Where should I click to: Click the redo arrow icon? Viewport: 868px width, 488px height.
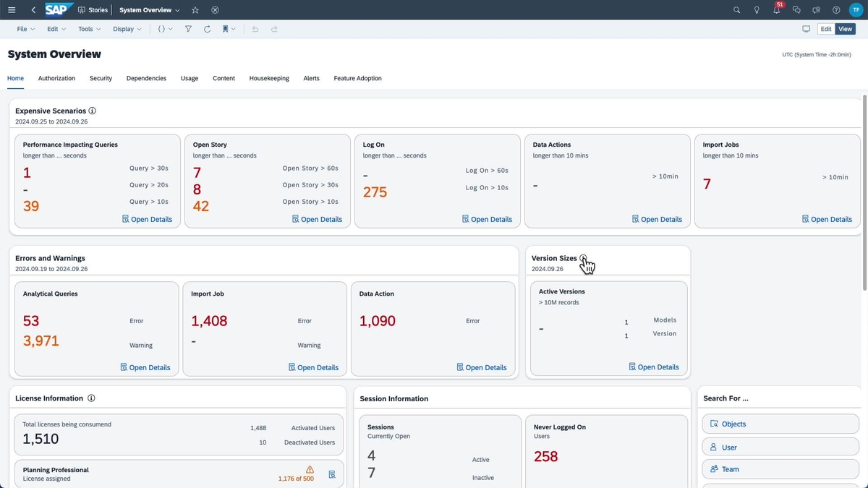[x=274, y=29]
